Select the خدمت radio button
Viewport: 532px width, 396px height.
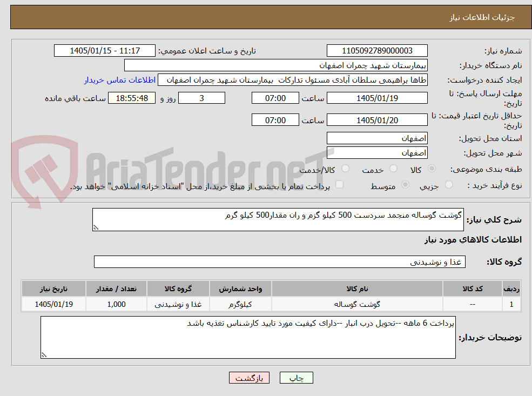(394, 169)
